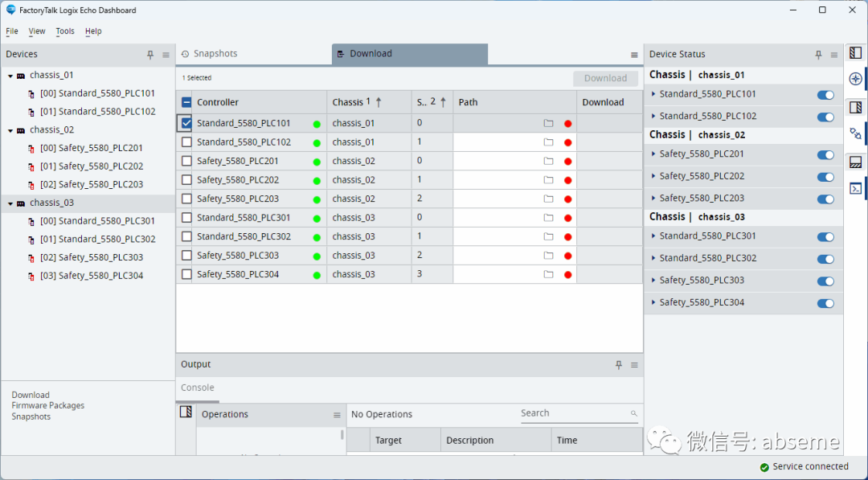Screen dimensions: 868x480
Task: Expand Safety_5580_PLC303 in Device Status
Action: (653, 280)
